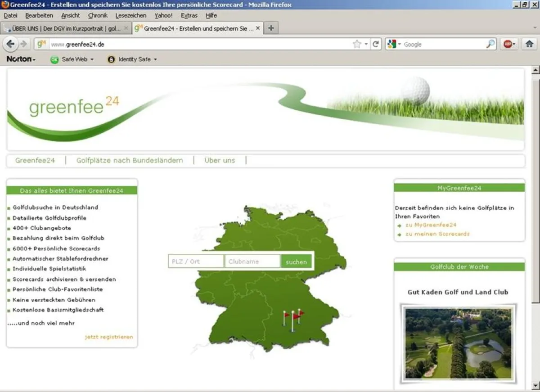This screenshot has width=540, height=392.
Task: Open the Lesezeichen menu
Action: [131, 15]
